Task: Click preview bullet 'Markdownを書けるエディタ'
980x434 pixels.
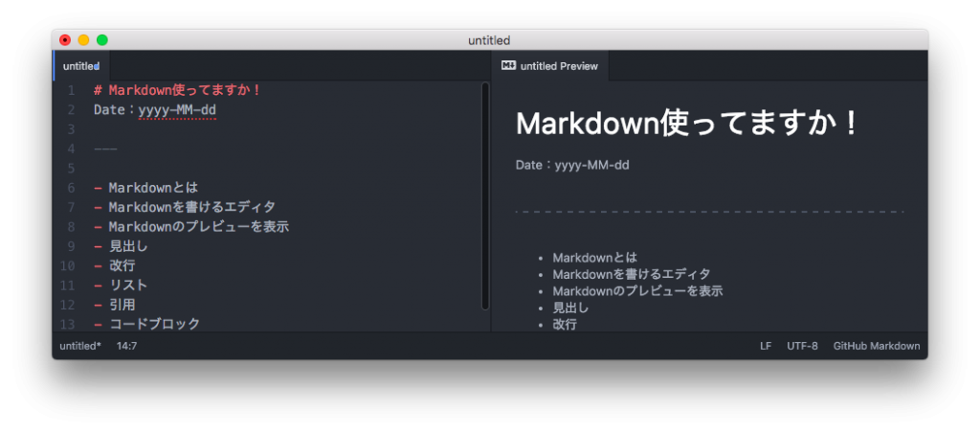Action: 632,274
